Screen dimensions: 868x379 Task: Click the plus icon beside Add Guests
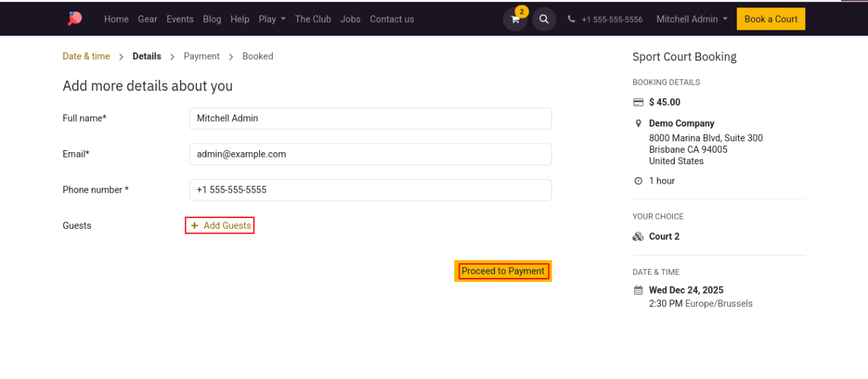pyautogui.click(x=194, y=226)
